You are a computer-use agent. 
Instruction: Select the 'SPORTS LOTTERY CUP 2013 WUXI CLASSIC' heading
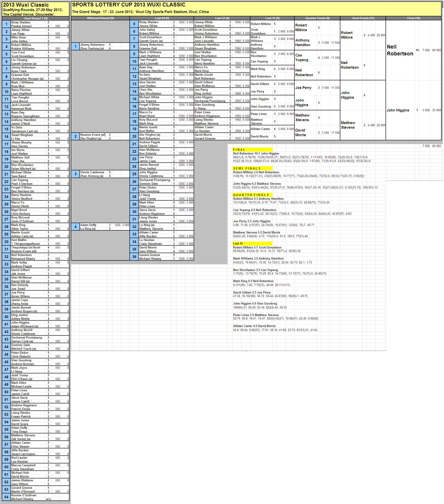coord(129,5)
